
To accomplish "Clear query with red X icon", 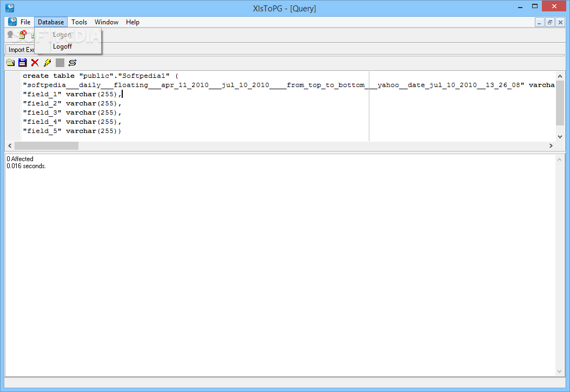I will pos(35,63).
